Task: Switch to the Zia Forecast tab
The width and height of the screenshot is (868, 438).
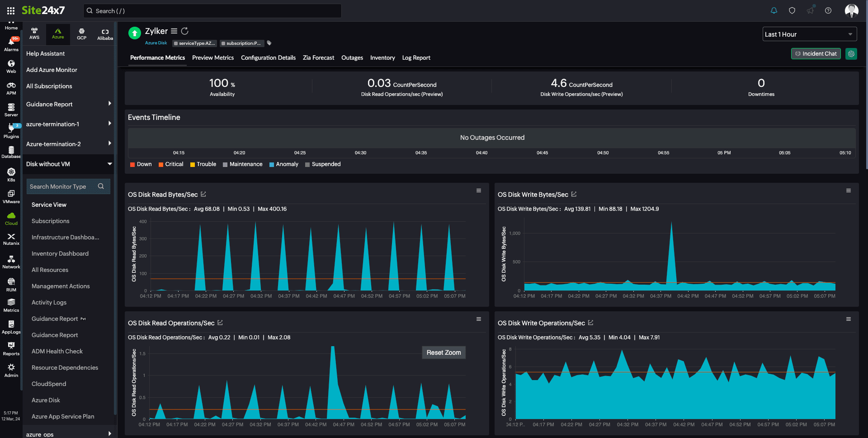Action: (x=318, y=58)
